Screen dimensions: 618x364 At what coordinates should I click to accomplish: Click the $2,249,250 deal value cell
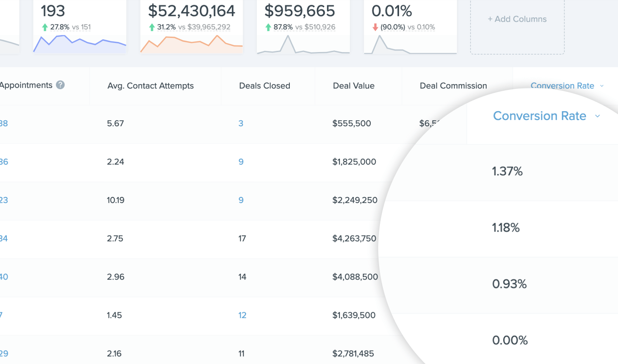(x=355, y=200)
